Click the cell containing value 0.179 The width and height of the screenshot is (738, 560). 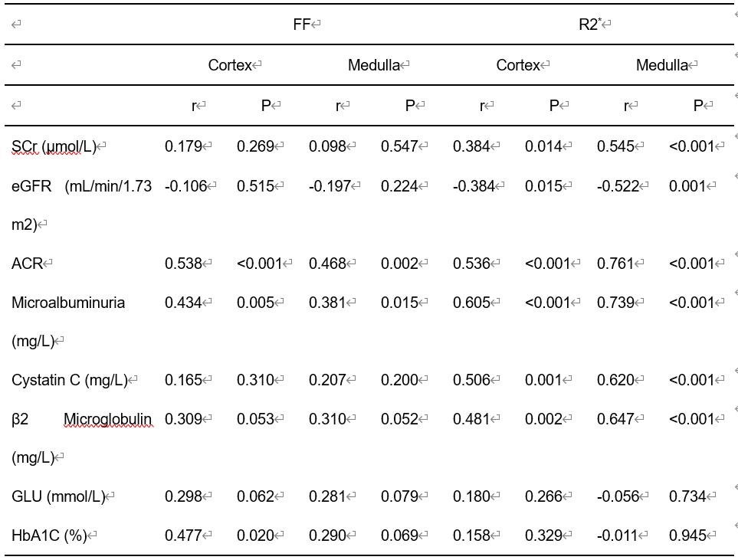[x=183, y=146]
